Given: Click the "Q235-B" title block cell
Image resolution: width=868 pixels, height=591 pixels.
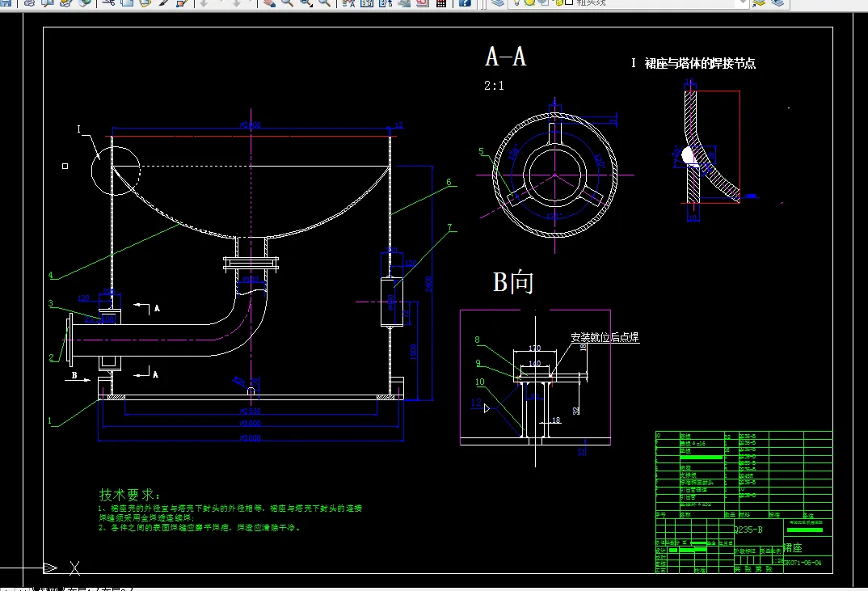Looking at the screenshot, I should [748, 530].
